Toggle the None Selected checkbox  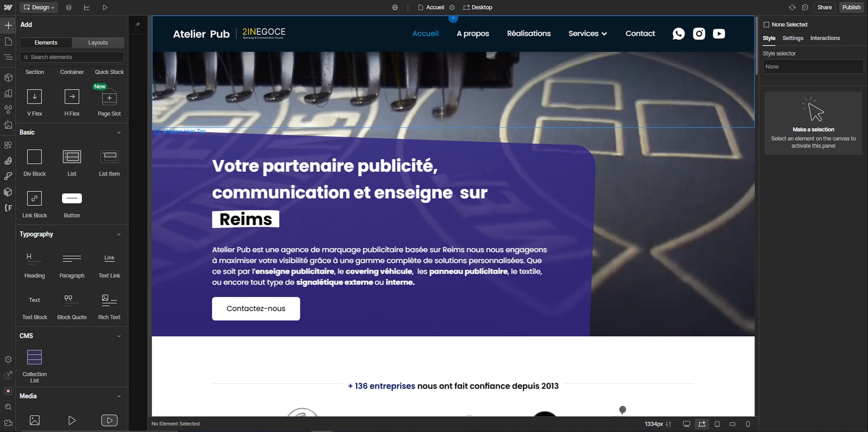point(766,24)
